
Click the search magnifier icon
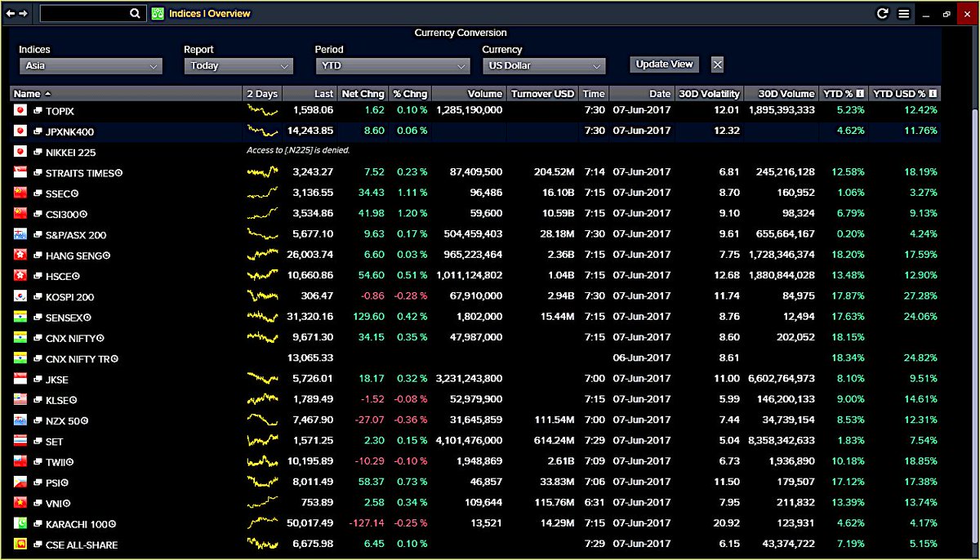(x=135, y=14)
